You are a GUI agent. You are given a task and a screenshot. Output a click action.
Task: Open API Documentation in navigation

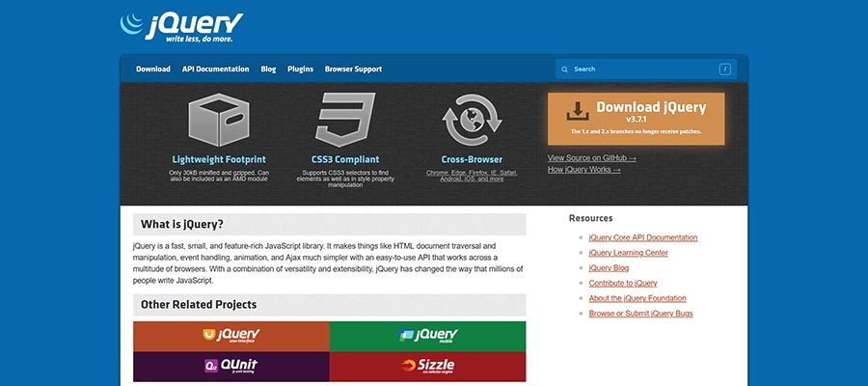[215, 69]
